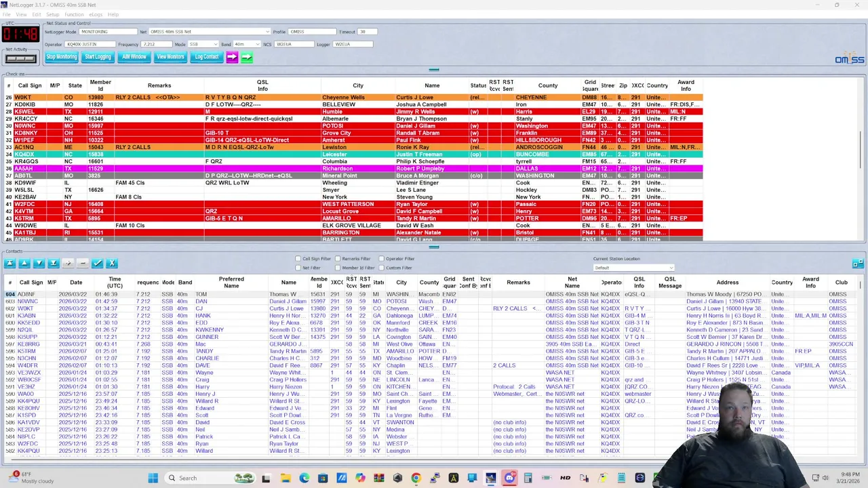Jump to last contact with bottom arrow icon
The width and height of the screenshot is (868, 488).
point(54,263)
